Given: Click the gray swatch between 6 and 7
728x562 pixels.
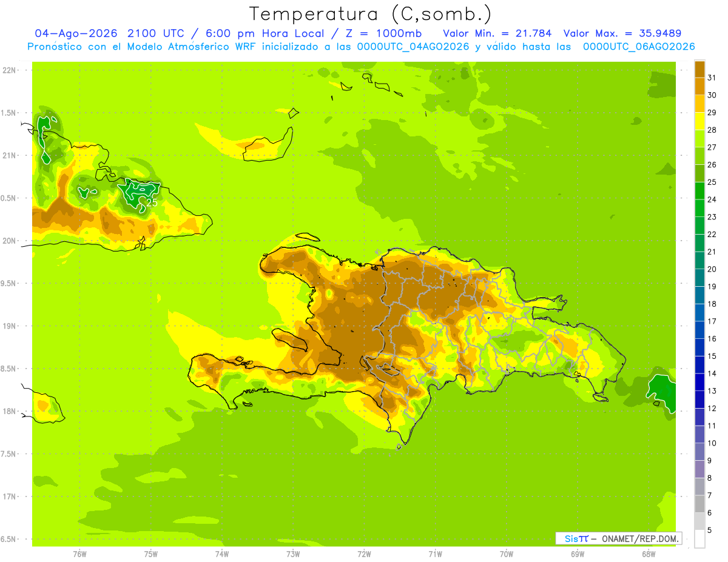Looking at the screenshot, I should [x=699, y=504].
